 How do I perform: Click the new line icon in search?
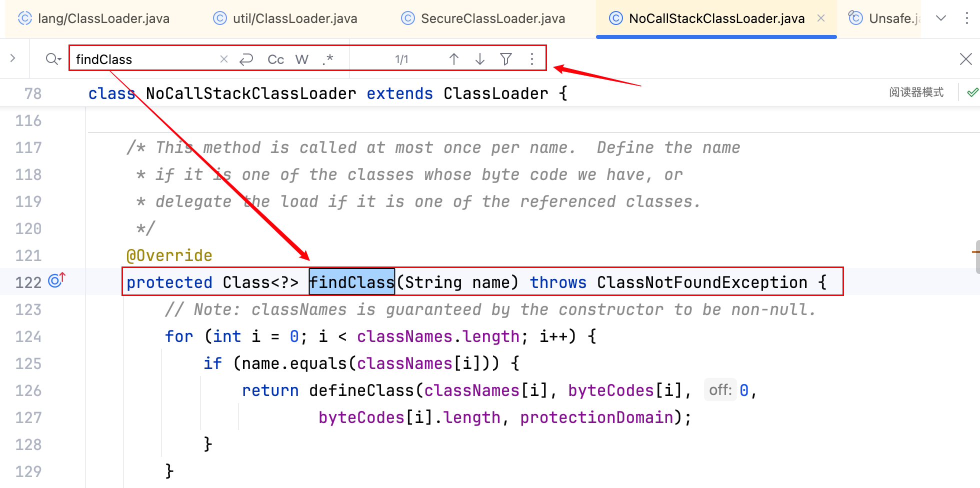246,59
